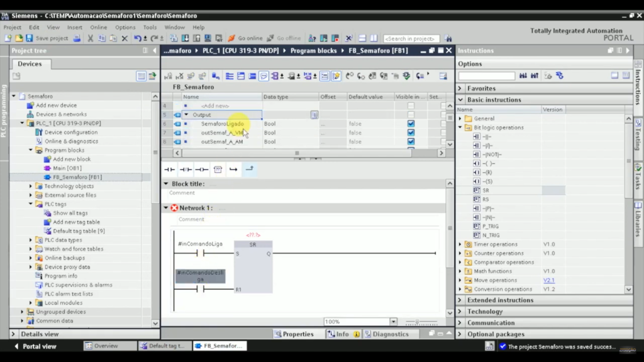Image resolution: width=644 pixels, height=362 pixels.
Task: Insert empty box from favorites
Action: 218,170
